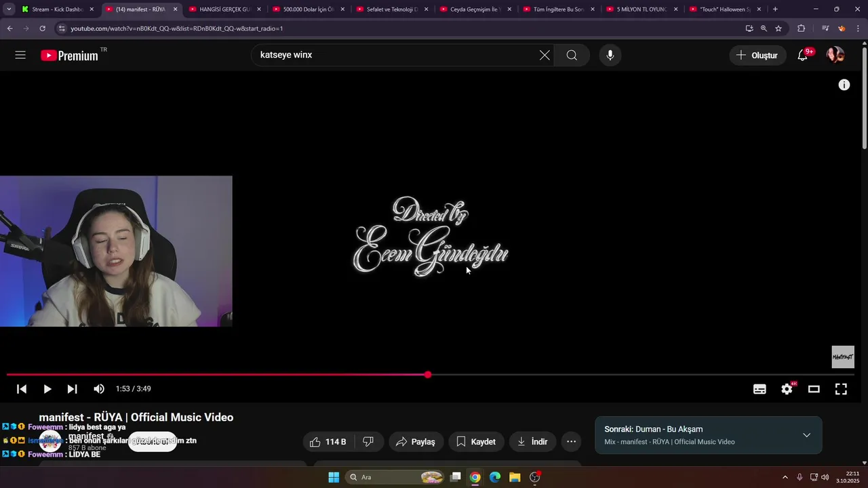Open the Chrome extensions puzzle icon
Viewport: 868px width, 488px height.
click(x=801, y=28)
